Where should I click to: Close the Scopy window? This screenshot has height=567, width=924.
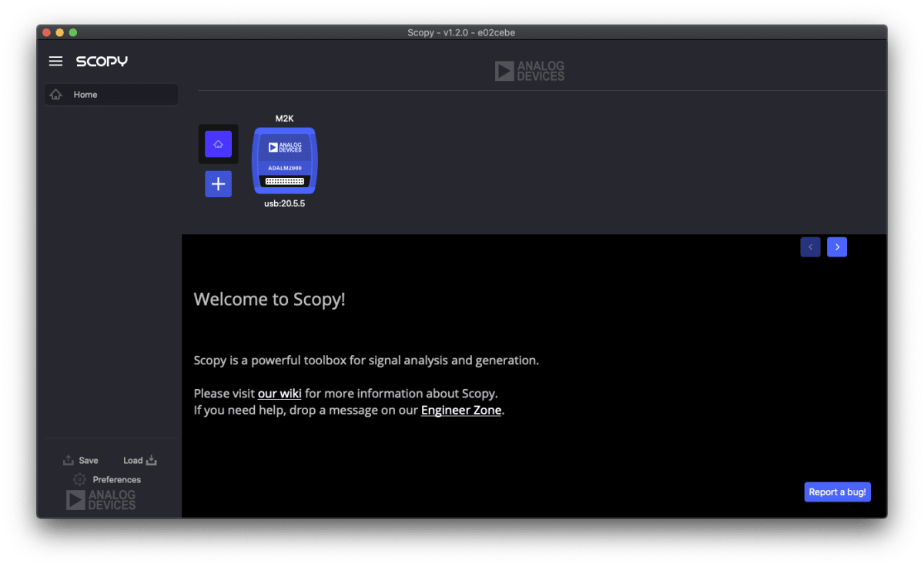pos(47,32)
